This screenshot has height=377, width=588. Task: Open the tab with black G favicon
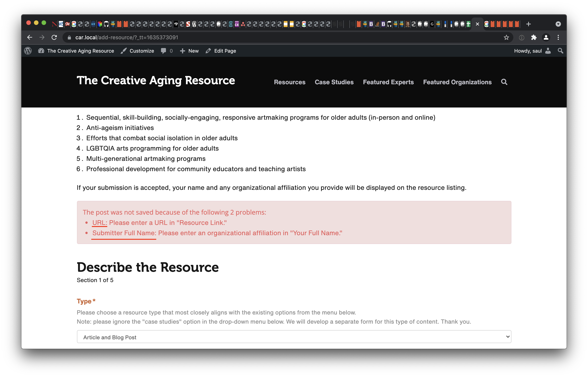click(x=432, y=24)
